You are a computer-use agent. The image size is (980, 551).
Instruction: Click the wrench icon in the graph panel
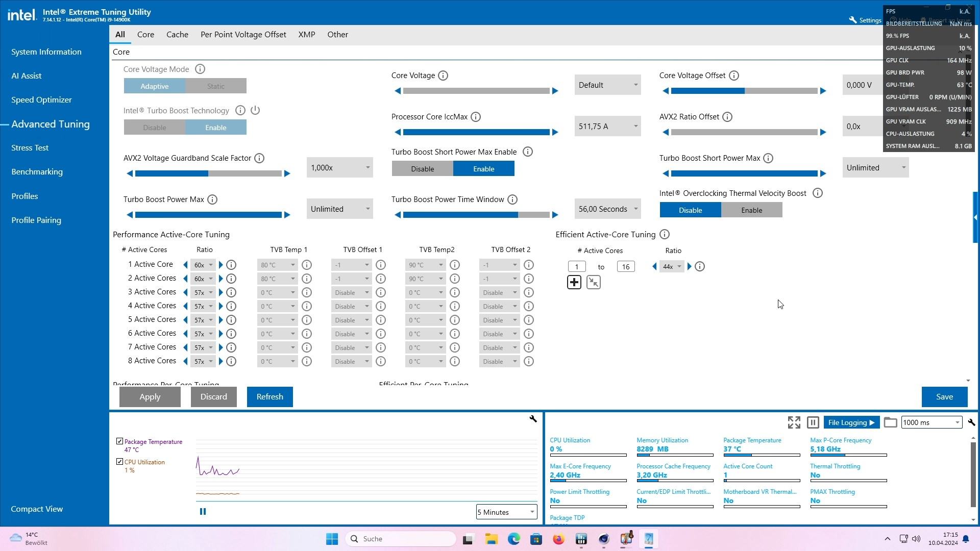[x=533, y=419]
